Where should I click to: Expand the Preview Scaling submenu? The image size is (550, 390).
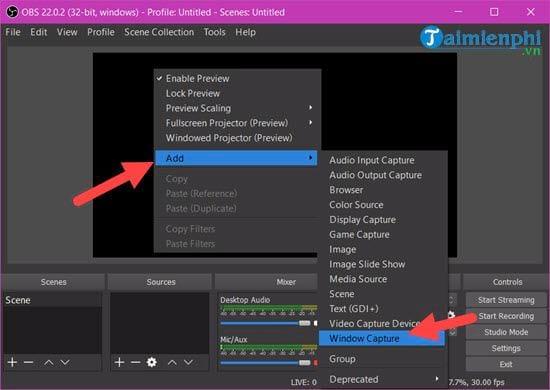click(237, 108)
